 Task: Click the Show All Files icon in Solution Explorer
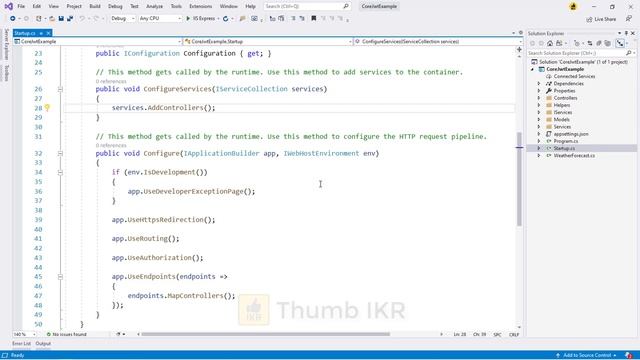click(x=607, y=43)
